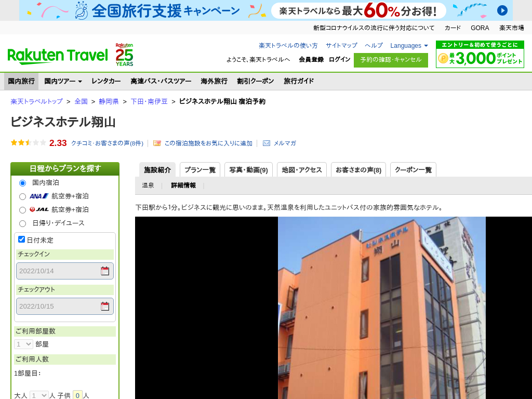Click the check-in date field 2022/10/14
532x399 pixels.
[65, 271]
